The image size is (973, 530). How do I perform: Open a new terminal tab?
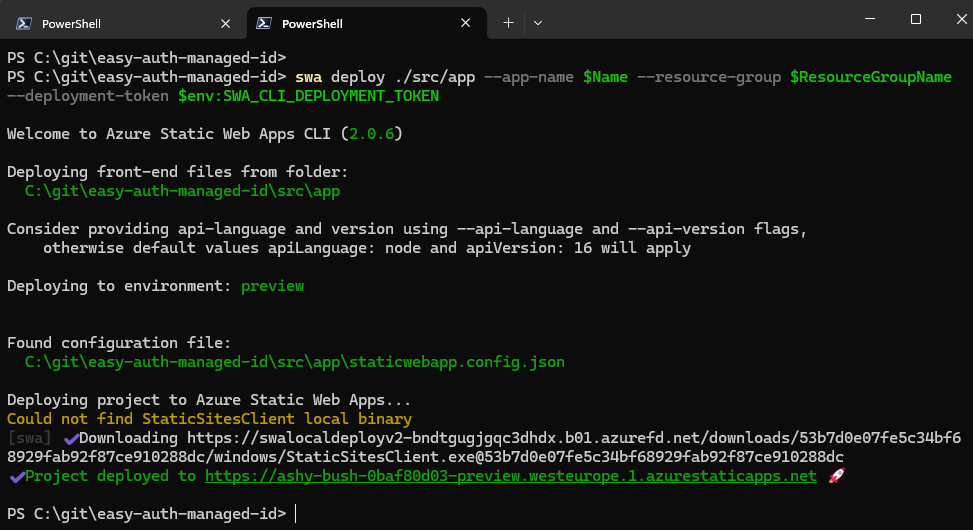[x=508, y=23]
